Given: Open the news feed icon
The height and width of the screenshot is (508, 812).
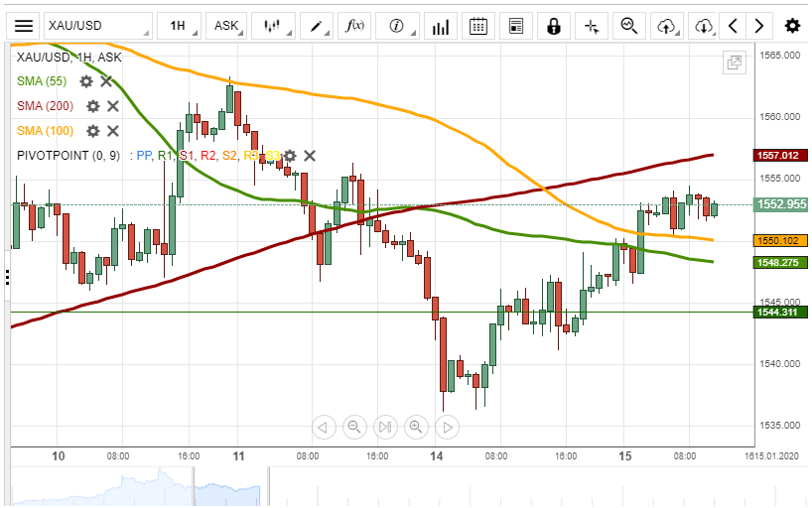Looking at the screenshot, I should (516, 26).
